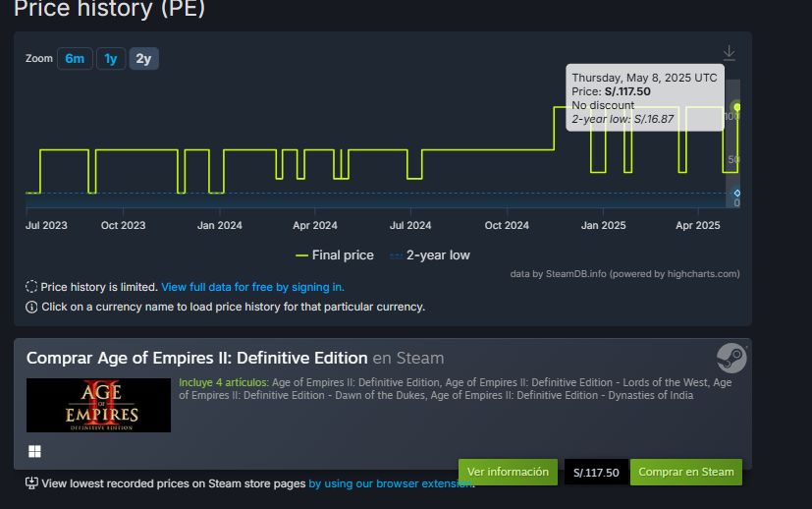Viewport: 812px width, 509px height.
Task: Click blue 2-year low diamond marker
Action: 737,194
